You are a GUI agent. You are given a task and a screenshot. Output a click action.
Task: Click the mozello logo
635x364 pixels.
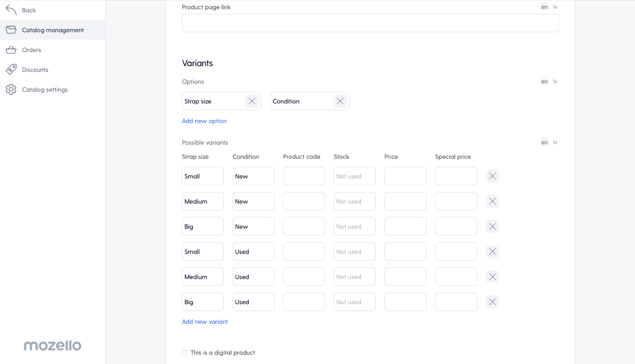pos(52,345)
